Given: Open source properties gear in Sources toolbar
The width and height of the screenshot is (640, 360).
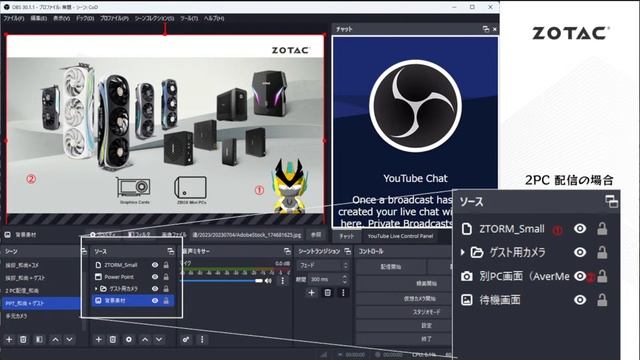Looking at the screenshot, I should point(129,339).
